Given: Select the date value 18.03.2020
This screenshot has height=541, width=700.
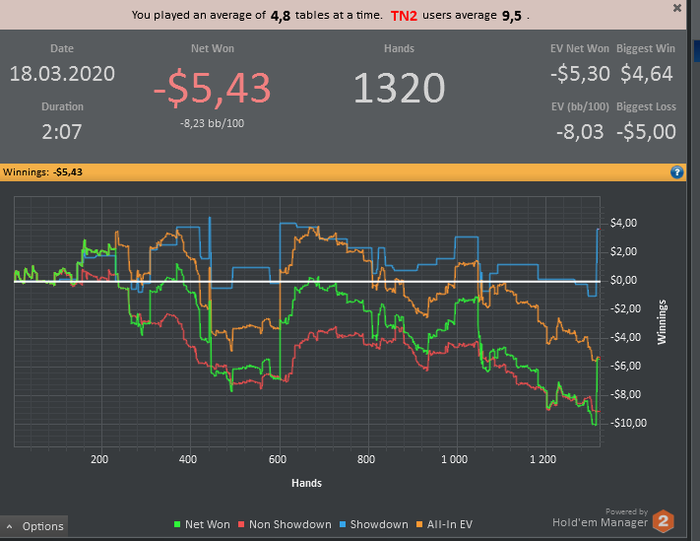Looking at the screenshot, I should coord(62,74).
